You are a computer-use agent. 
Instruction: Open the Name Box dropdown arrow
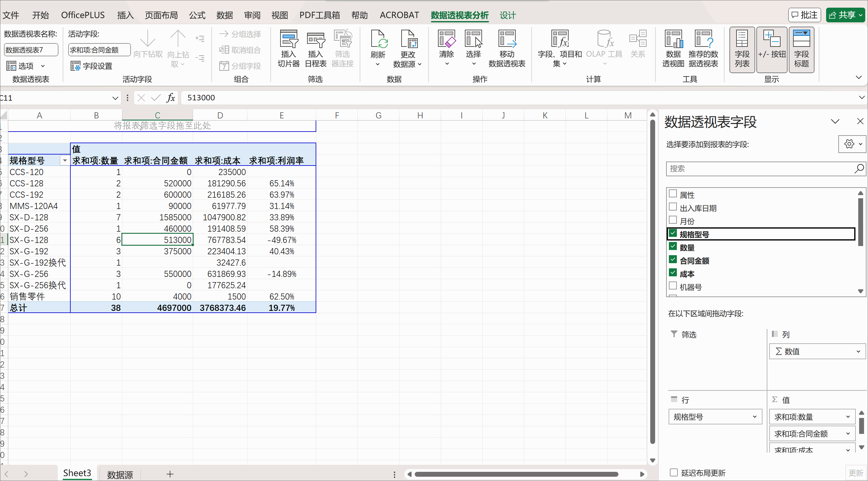(x=115, y=98)
